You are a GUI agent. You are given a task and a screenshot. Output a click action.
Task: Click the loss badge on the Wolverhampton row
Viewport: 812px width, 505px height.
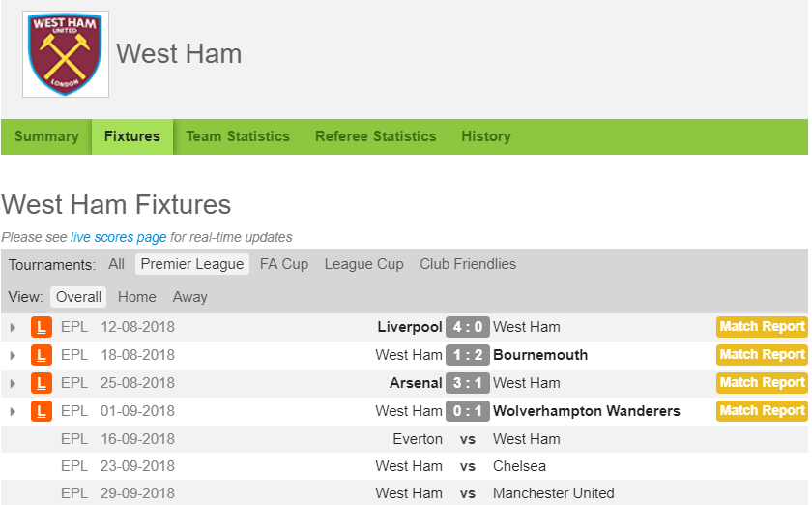click(x=42, y=411)
